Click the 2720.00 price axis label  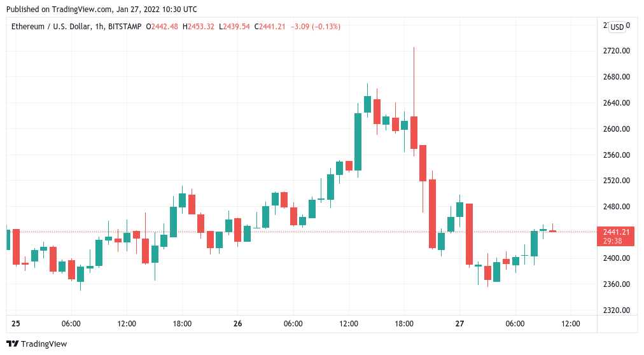(616, 51)
